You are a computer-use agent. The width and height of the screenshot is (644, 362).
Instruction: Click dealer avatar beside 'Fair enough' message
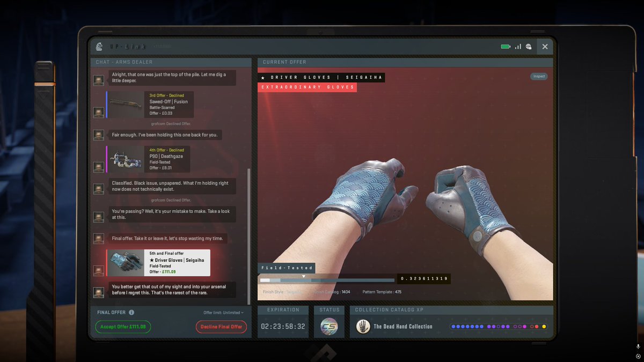99,135
